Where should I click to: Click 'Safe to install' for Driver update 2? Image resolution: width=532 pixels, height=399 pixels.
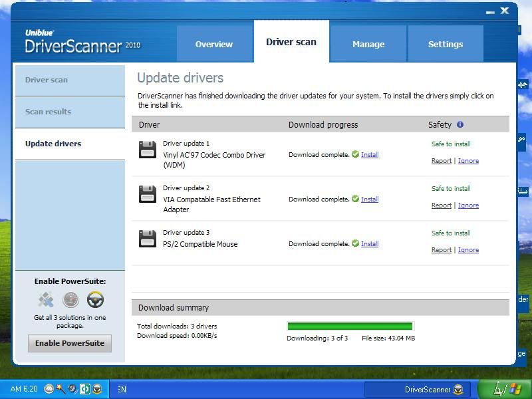coord(451,188)
